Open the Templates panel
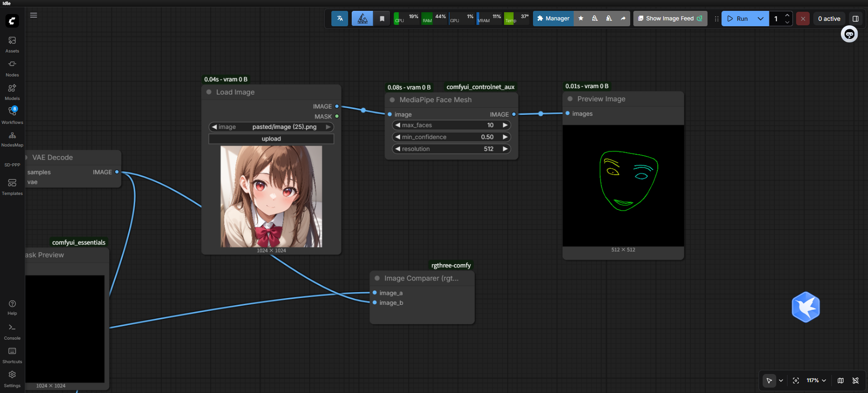Image resolution: width=868 pixels, height=393 pixels. click(12, 187)
